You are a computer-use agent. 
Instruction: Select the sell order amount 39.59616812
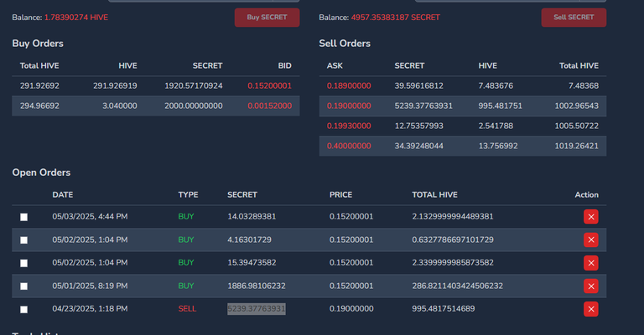coord(419,85)
